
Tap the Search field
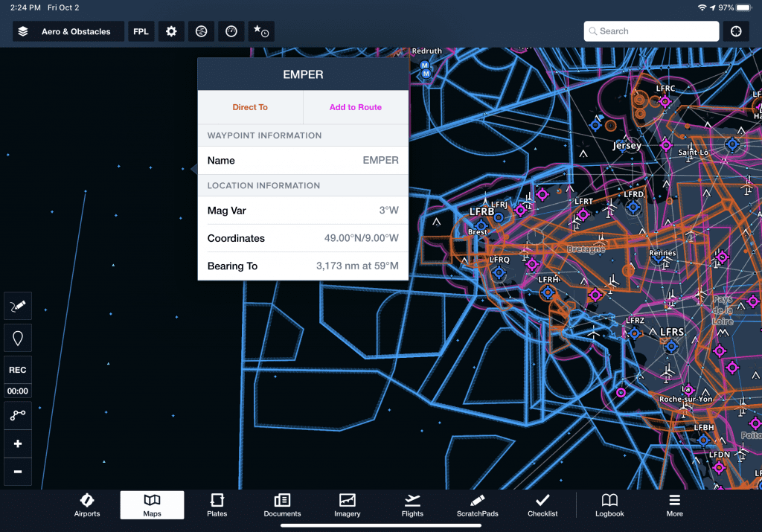650,31
